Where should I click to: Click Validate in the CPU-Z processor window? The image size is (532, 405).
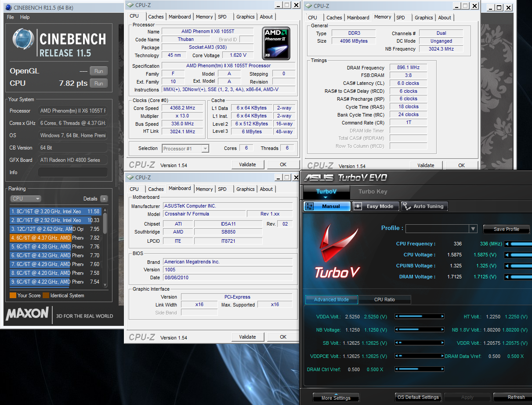point(247,164)
